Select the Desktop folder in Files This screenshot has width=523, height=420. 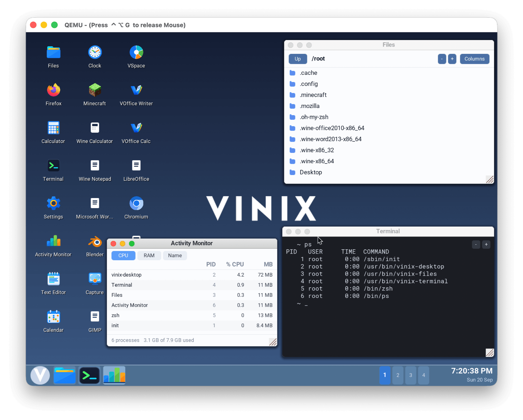[x=389, y=172]
